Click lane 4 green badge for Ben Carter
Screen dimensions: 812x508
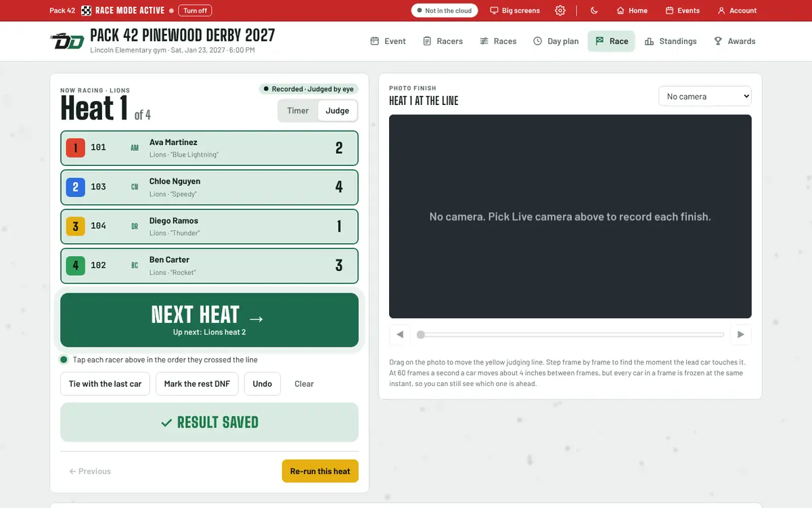(x=75, y=266)
